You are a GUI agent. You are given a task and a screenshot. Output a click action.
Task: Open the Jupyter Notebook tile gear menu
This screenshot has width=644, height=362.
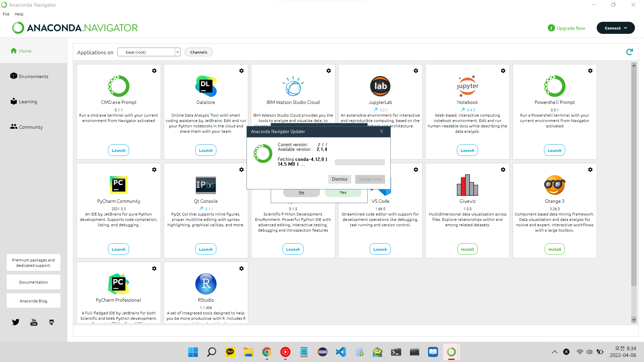click(x=503, y=71)
